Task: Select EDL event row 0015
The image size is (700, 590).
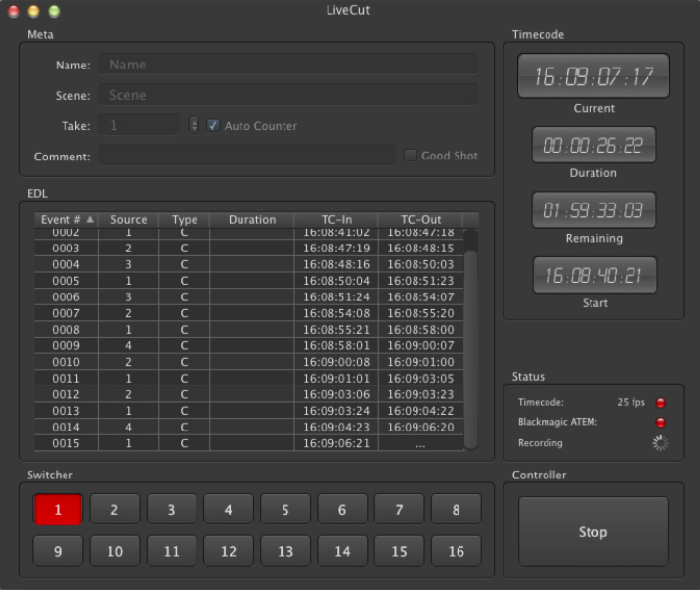Action: pyautogui.click(x=249, y=443)
